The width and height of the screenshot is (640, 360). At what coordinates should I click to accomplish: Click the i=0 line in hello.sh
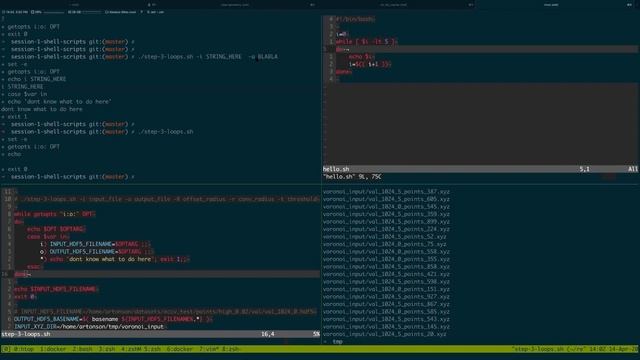tap(342, 34)
